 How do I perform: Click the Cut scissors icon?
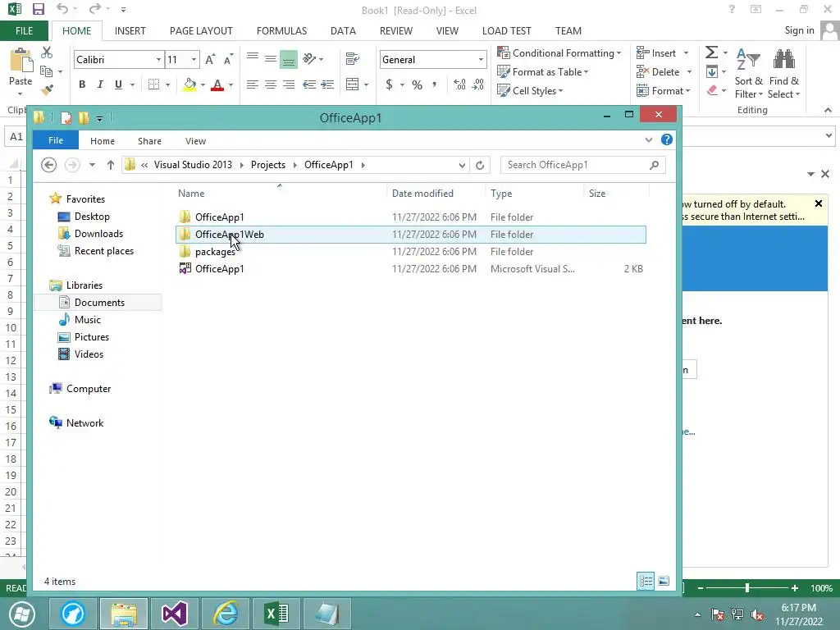[x=47, y=52]
